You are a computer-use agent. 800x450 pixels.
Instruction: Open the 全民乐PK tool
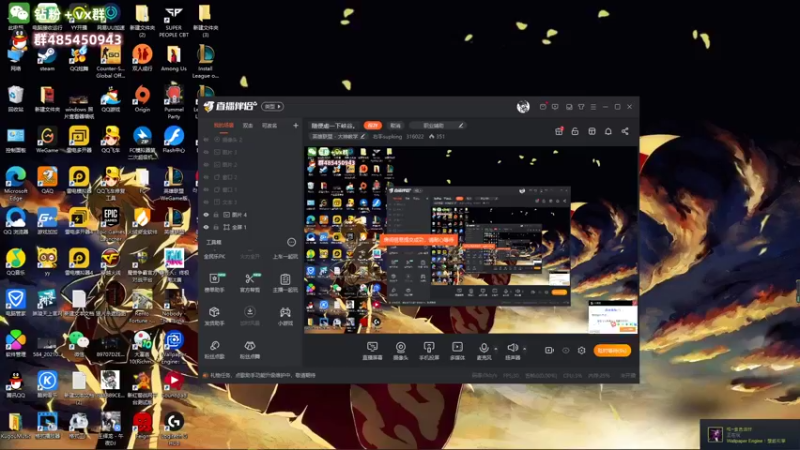(x=214, y=257)
